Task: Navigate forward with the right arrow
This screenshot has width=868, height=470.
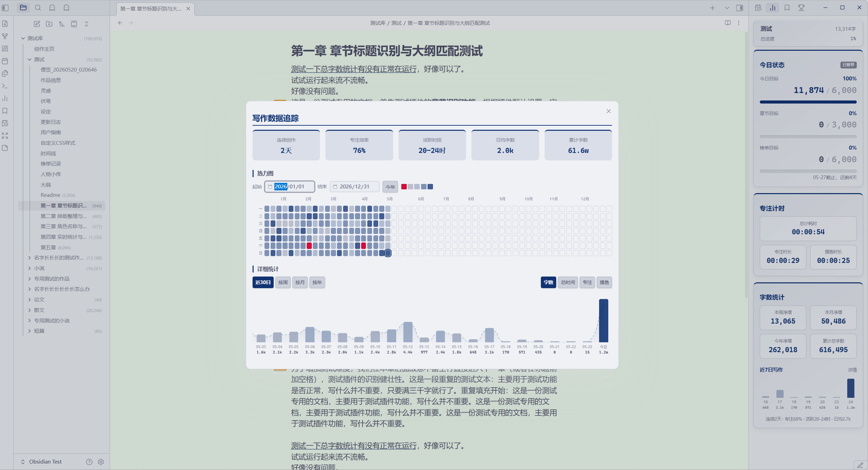Action: pos(131,23)
